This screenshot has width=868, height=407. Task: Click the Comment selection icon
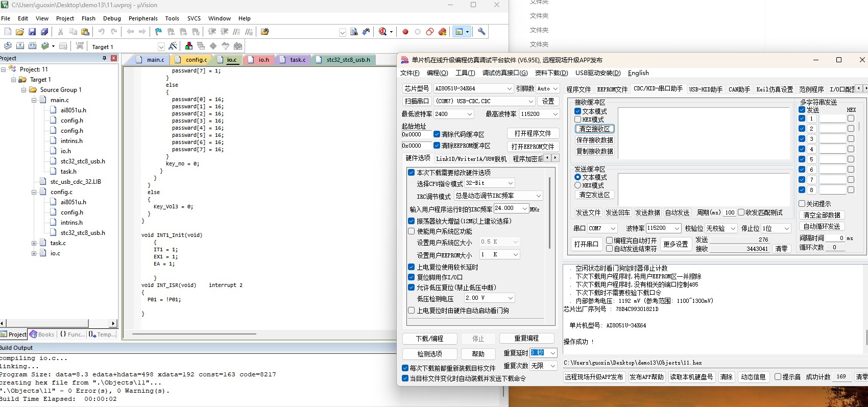(236, 32)
